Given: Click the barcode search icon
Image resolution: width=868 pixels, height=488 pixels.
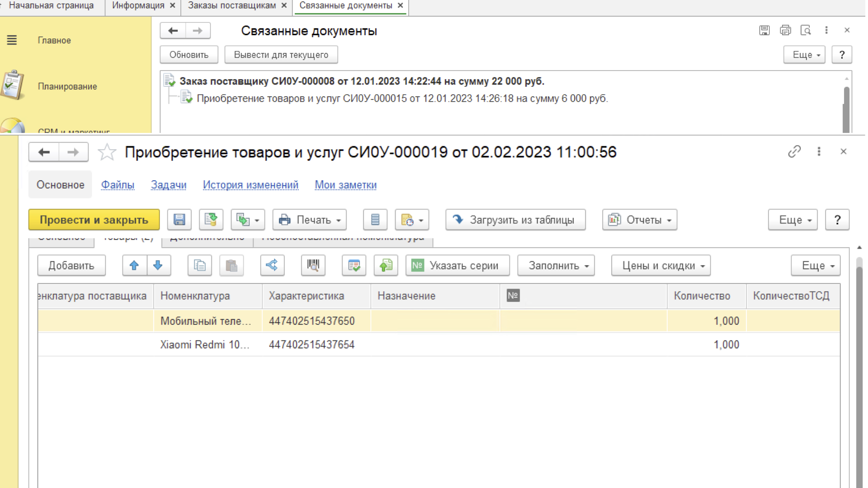Looking at the screenshot, I should [313, 266].
